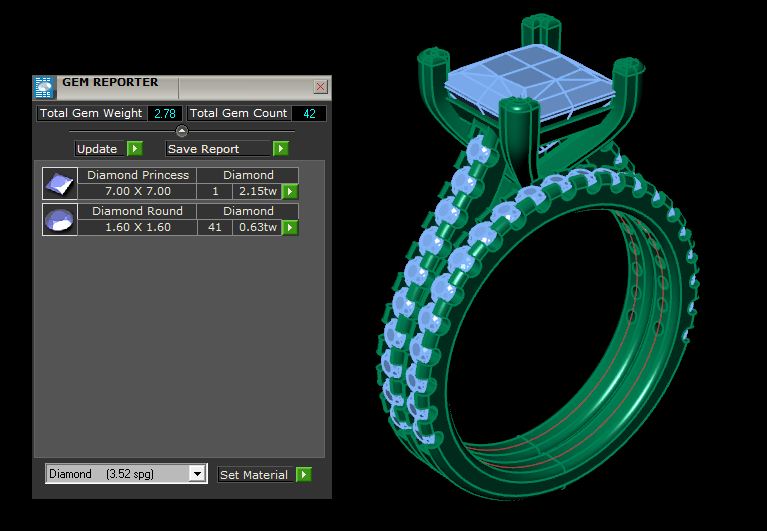This screenshot has width=767, height=531.
Task: Click the 7.00 X 7.00 size cell
Action: 137,191
